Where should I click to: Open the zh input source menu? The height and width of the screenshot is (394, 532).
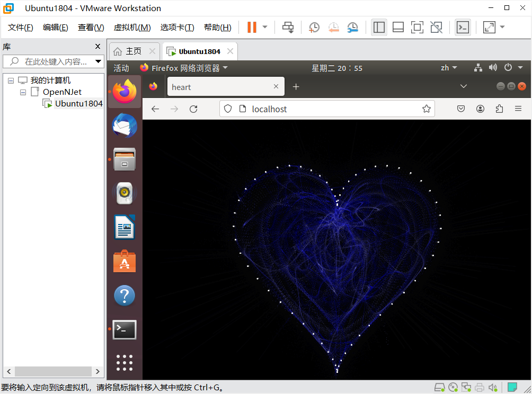pos(448,68)
